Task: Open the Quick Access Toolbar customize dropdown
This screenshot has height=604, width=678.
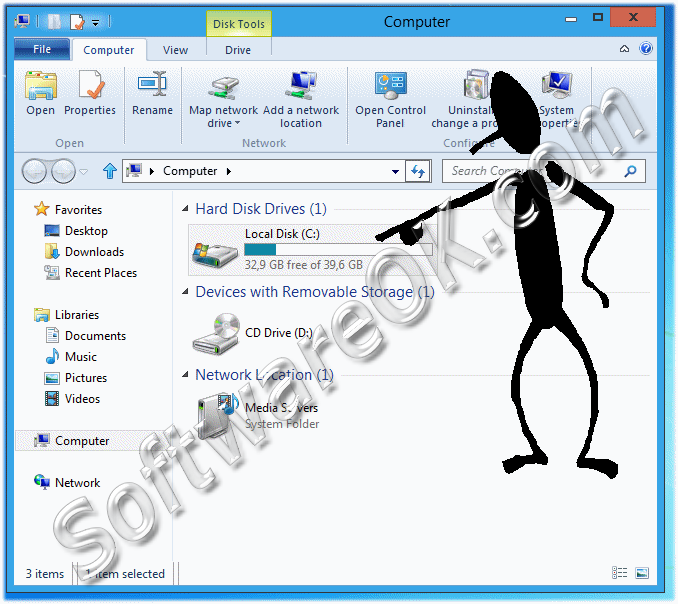Action: pos(96,22)
